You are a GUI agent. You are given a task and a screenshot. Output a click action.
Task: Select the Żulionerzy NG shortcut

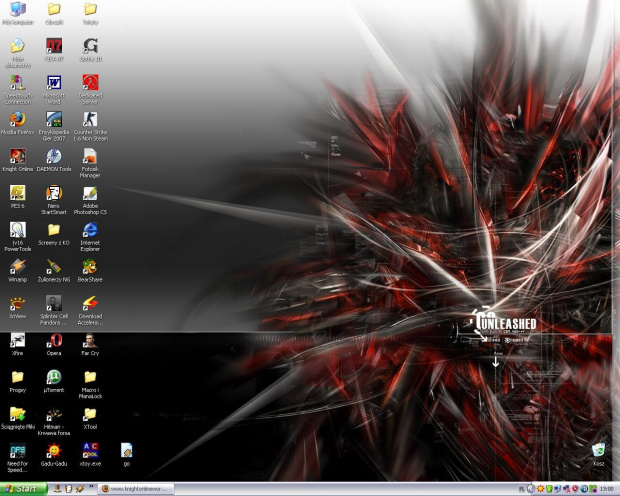[54, 271]
